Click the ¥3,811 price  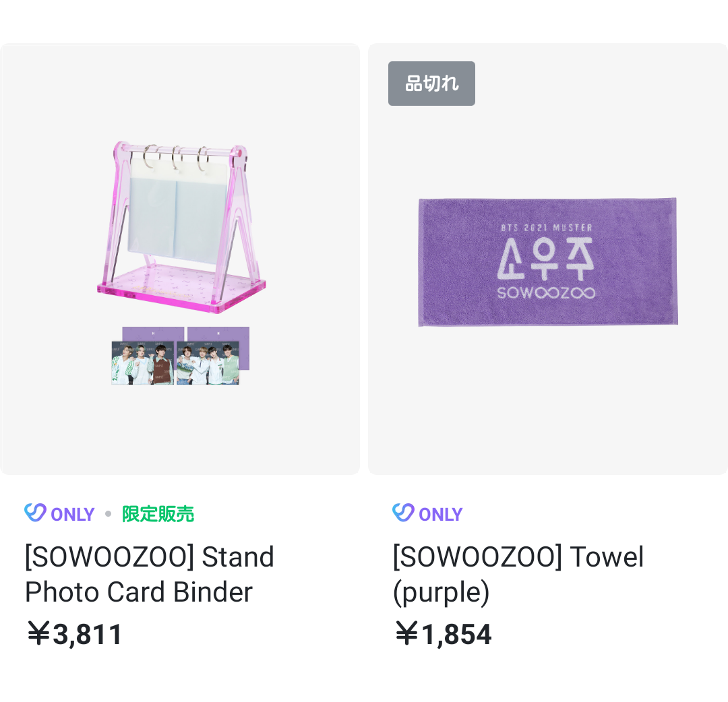(74, 634)
